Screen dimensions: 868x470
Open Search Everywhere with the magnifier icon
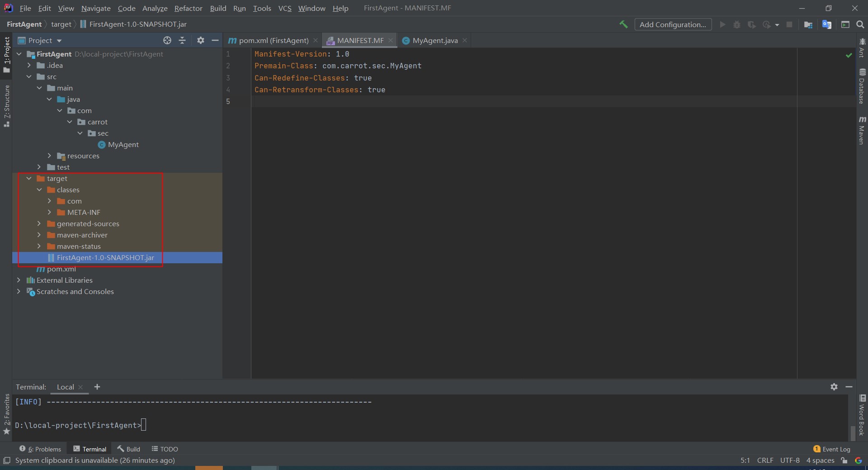coord(860,24)
